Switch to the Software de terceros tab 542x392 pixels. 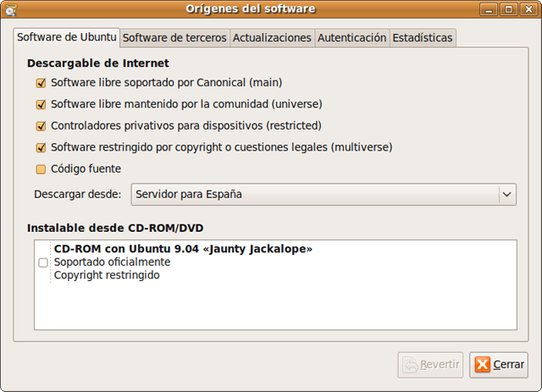[174, 38]
